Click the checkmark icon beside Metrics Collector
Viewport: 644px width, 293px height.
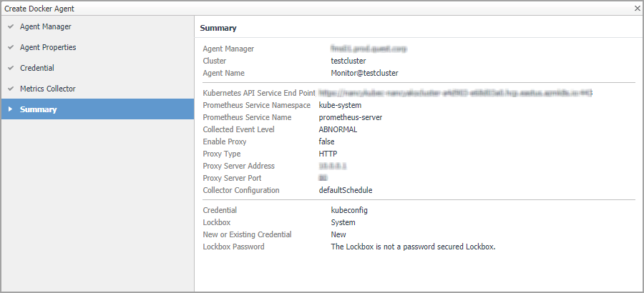[10, 89]
